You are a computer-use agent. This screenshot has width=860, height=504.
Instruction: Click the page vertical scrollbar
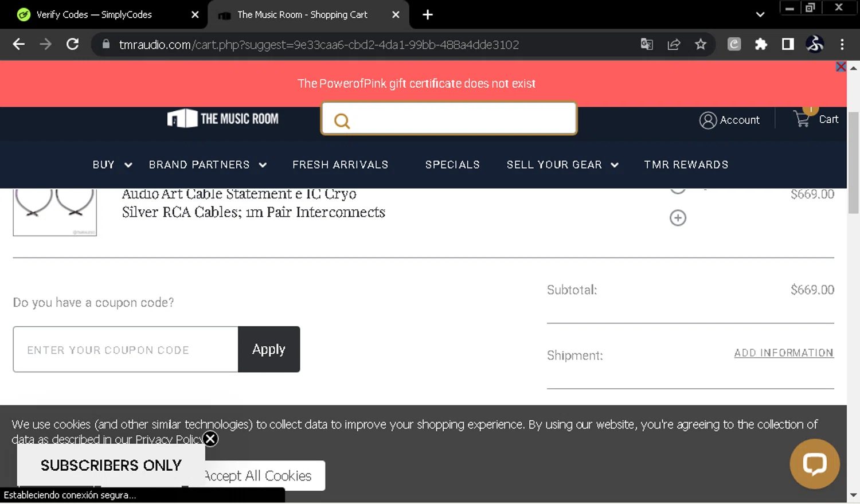(853, 163)
